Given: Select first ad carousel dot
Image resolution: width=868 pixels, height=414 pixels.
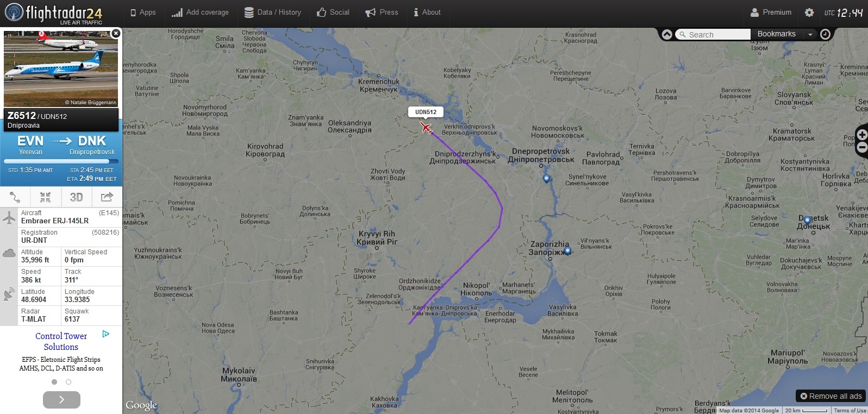Looking at the screenshot, I should point(54,382).
